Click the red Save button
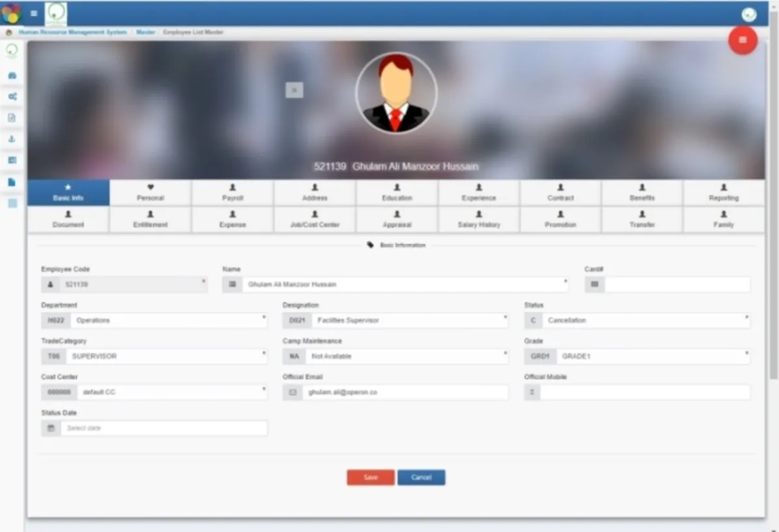This screenshot has height=532, width=779. click(x=371, y=478)
